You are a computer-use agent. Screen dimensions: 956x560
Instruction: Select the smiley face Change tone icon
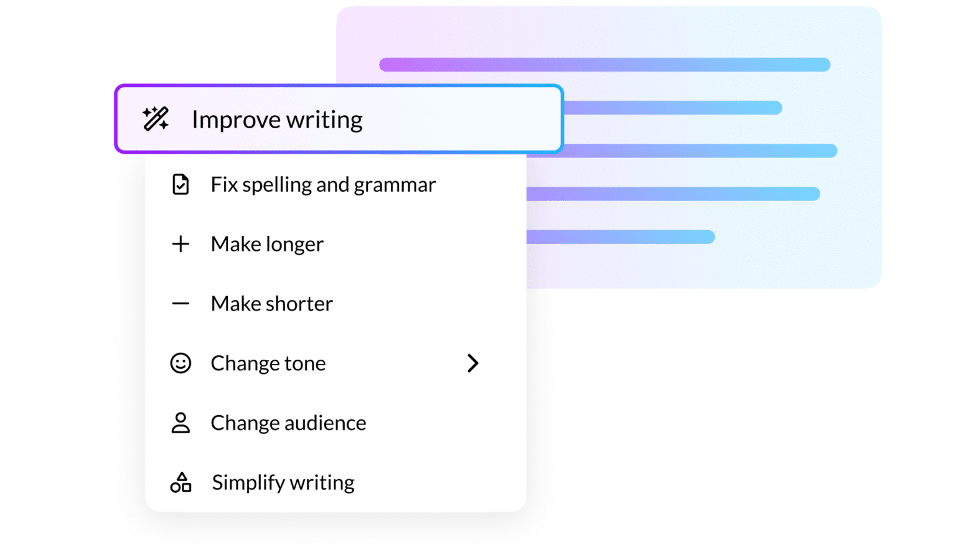coord(180,363)
